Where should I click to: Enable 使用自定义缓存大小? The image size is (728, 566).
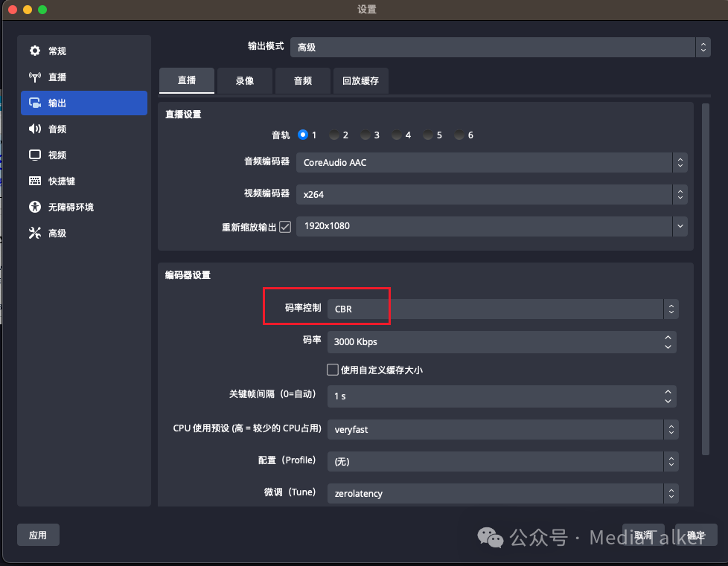[333, 369]
